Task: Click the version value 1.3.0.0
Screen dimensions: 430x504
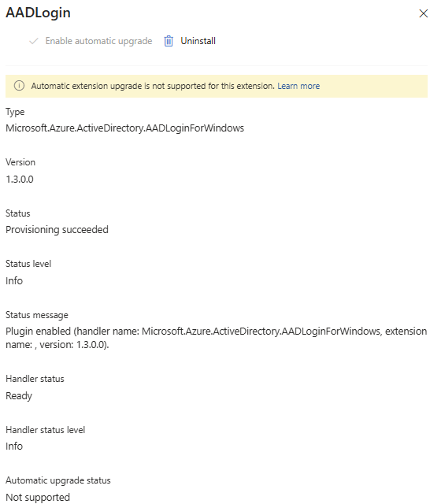Action: click(20, 179)
